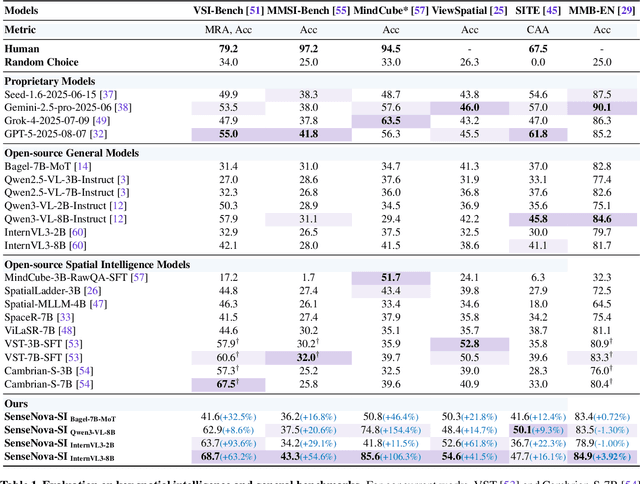Select Cambrian-S-7B VSI-Bench score 67.5
The height and width of the screenshot is (484, 640).
tap(228, 384)
